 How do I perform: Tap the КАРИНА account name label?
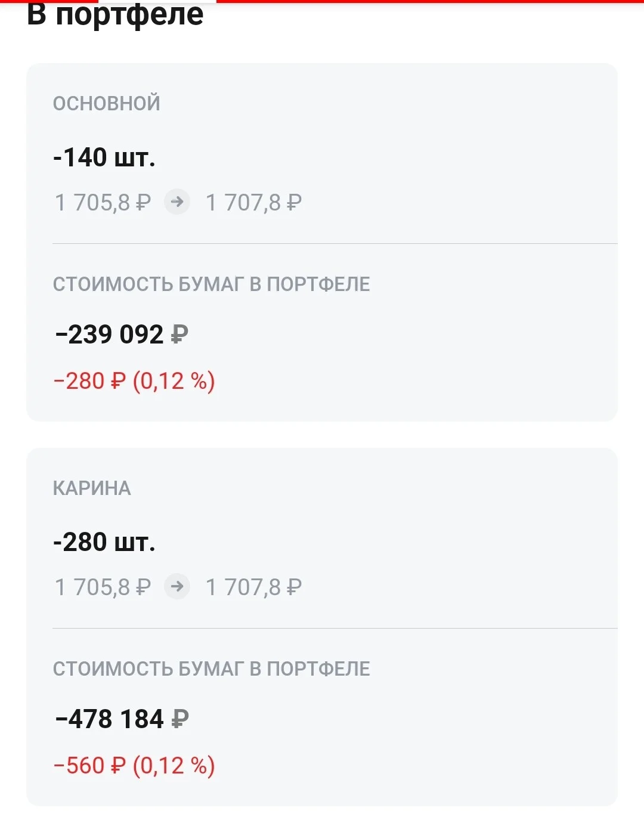coord(92,488)
